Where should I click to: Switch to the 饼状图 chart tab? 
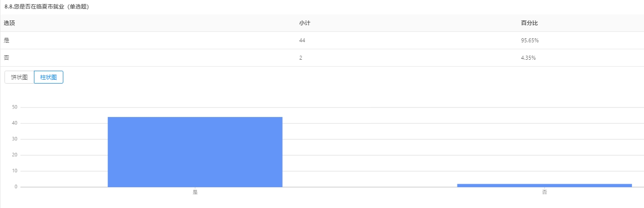tap(19, 77)
